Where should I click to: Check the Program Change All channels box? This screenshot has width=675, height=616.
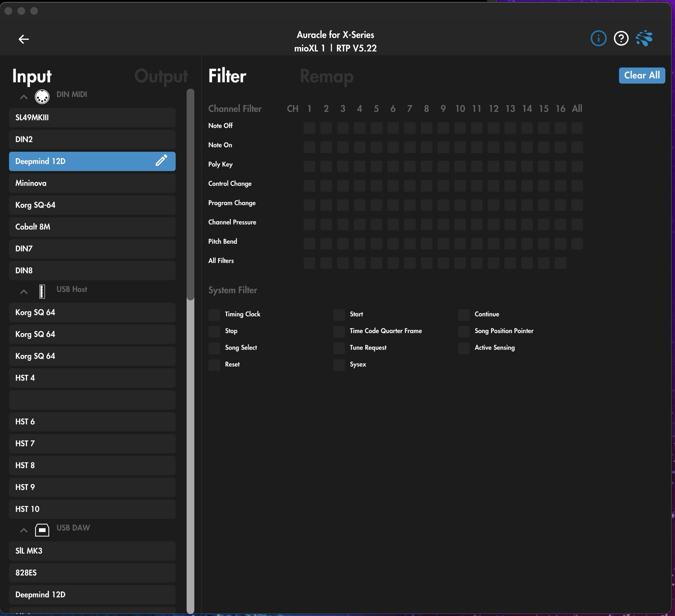577,205
